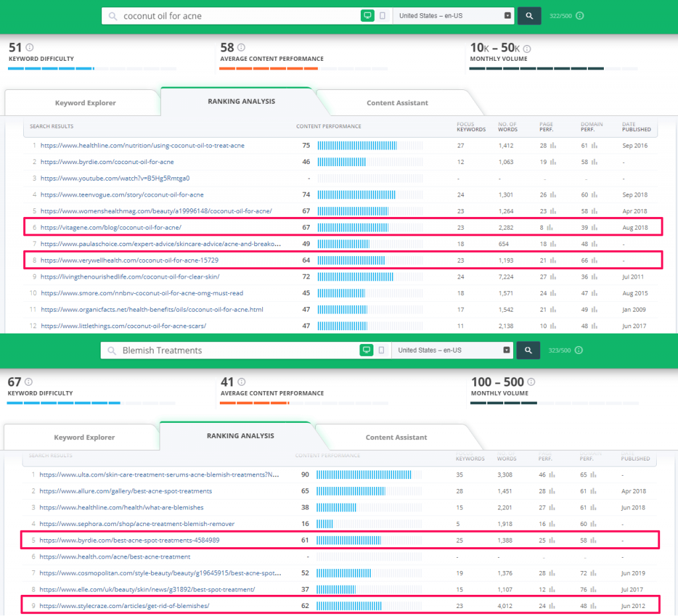Click domain perf chart icon in elle row
This screenshot has height=616, width=678.
click(593, 590)
